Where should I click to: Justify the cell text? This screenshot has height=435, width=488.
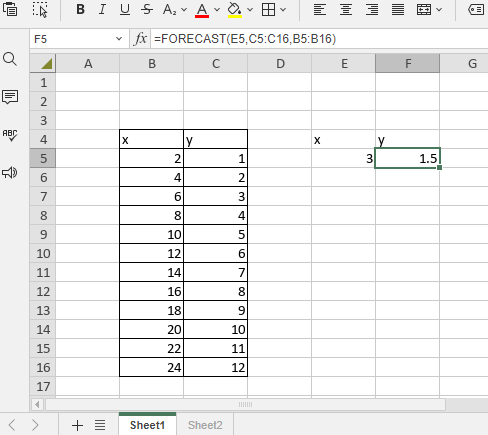coord(398,10)
